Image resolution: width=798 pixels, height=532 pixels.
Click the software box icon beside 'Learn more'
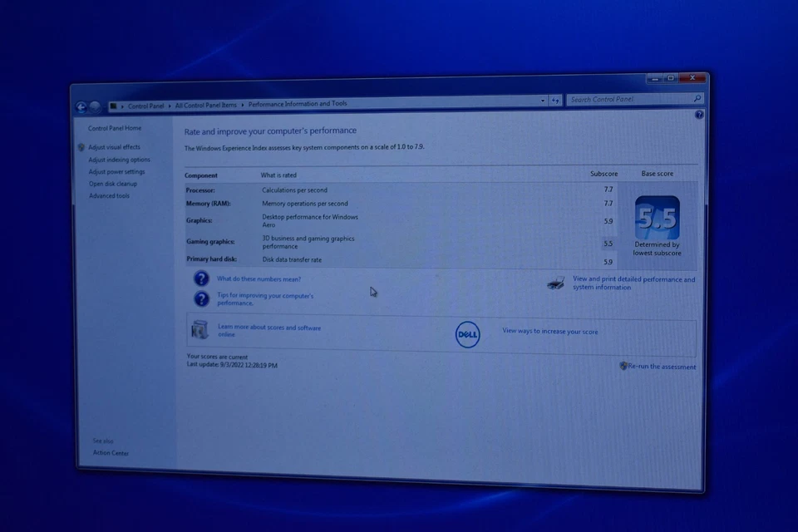click(199, 330)
